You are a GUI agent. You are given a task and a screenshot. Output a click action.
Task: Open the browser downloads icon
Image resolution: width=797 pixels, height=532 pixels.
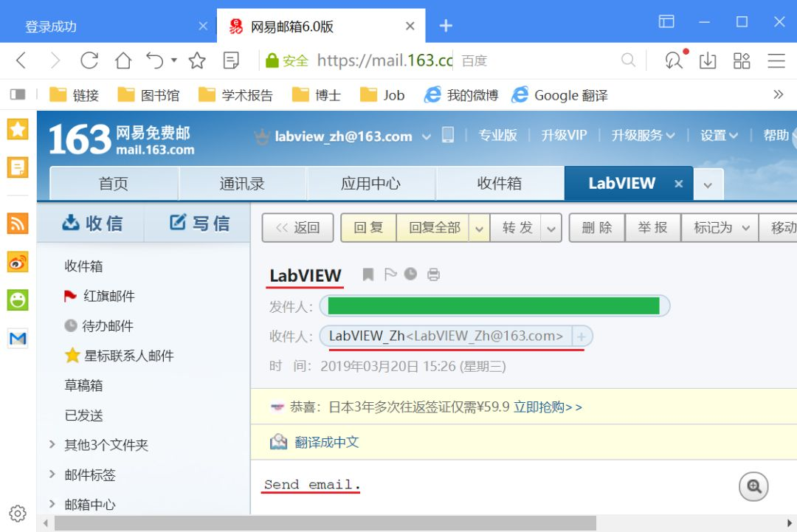click(x=708, y=61)
